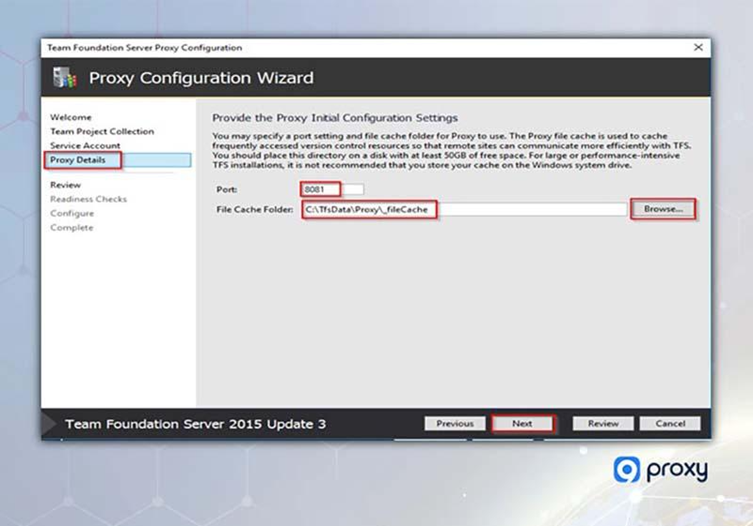Click the Configure step in the sidebar

[x=72, y=213]
